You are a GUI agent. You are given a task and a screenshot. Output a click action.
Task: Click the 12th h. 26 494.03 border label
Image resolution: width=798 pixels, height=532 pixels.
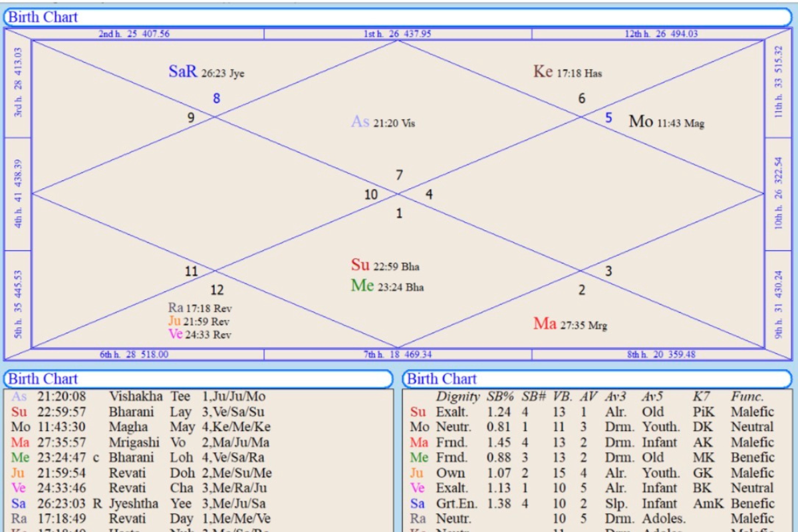point(661,34)
